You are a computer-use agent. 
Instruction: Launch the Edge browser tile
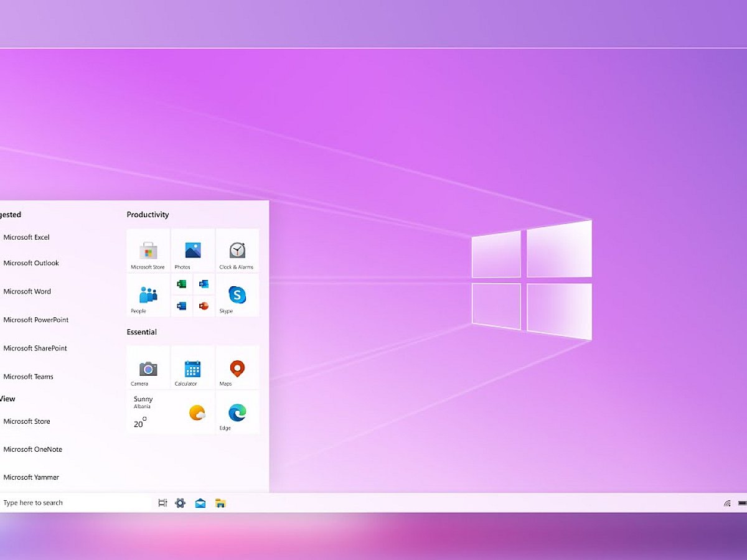[x=237, y=412]
